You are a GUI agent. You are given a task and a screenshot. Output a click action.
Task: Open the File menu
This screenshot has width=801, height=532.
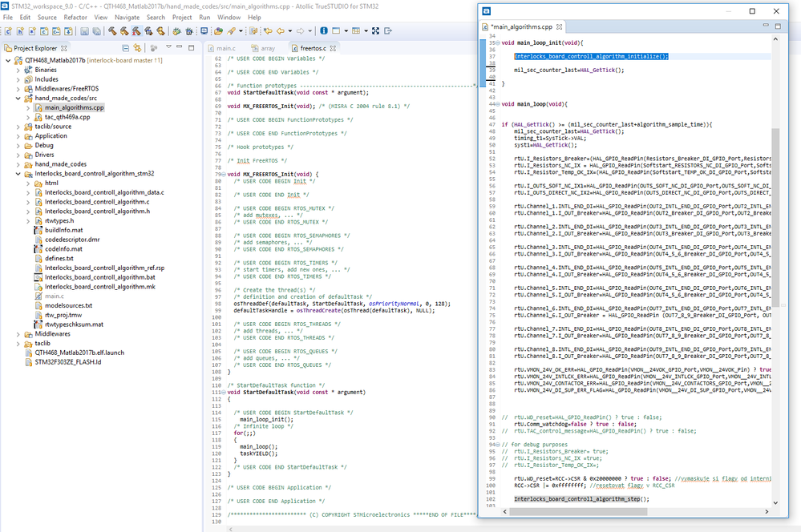click(8, 18)
